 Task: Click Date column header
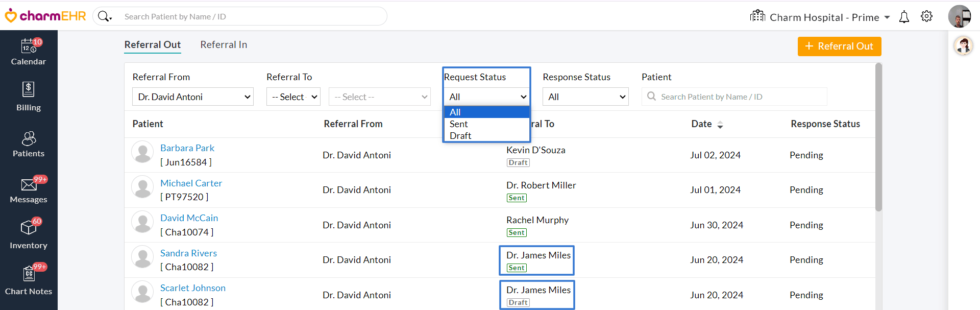pyautogui.click(x=701, y=124)
